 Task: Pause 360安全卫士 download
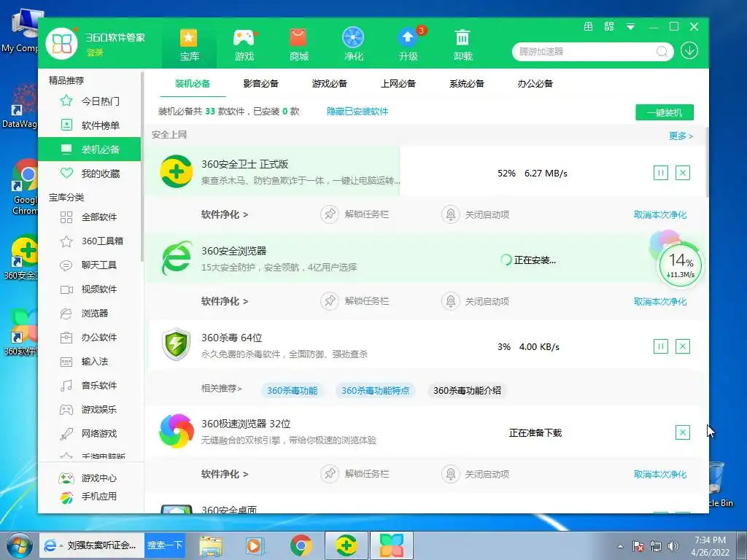661,173
